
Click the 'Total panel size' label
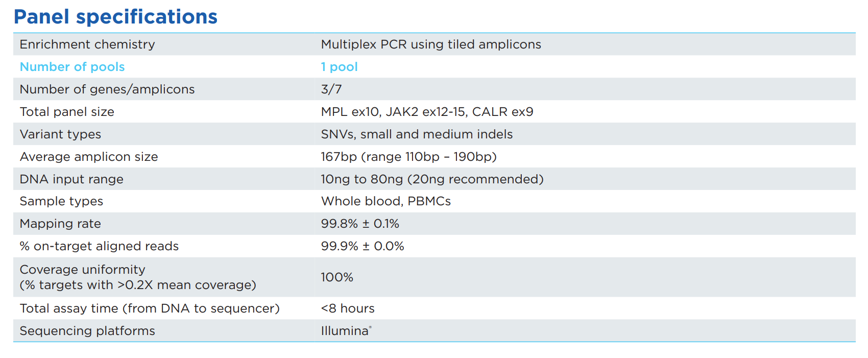click(67, 112)
